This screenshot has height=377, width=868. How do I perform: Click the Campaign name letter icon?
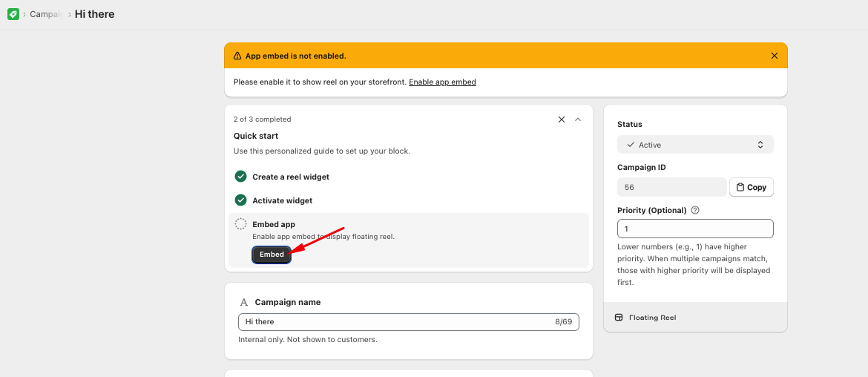(244, 302)
